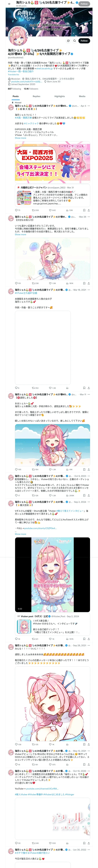Open the Highlights tab
The height and width of the screenshot is (868, 98).
tap(60, 96)
